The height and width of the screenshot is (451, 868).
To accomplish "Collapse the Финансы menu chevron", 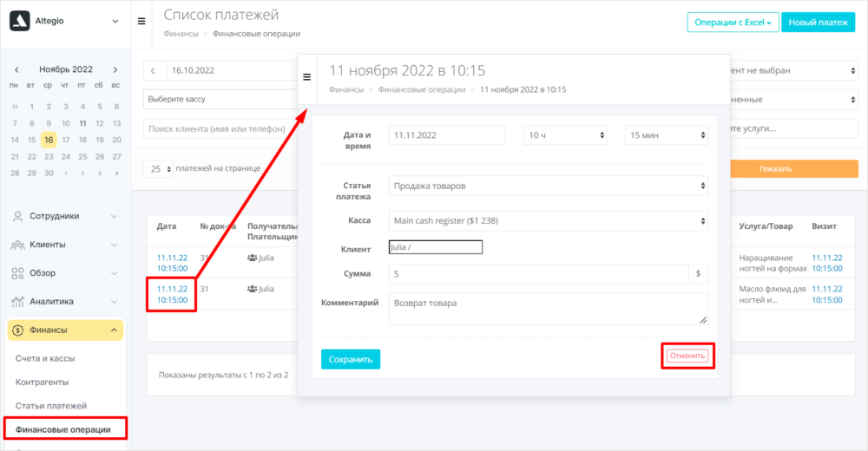I will [x=114, y=330].
